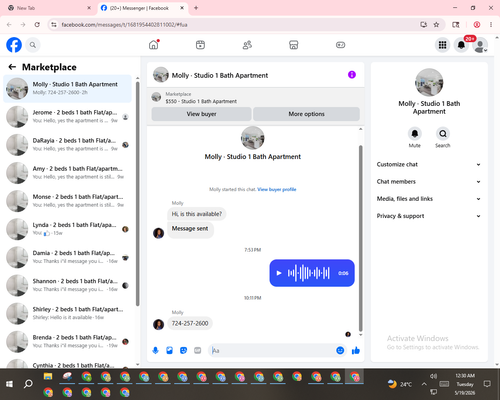
Task: Click the 'Hi, is this available?' message
Action: (196, 214)
